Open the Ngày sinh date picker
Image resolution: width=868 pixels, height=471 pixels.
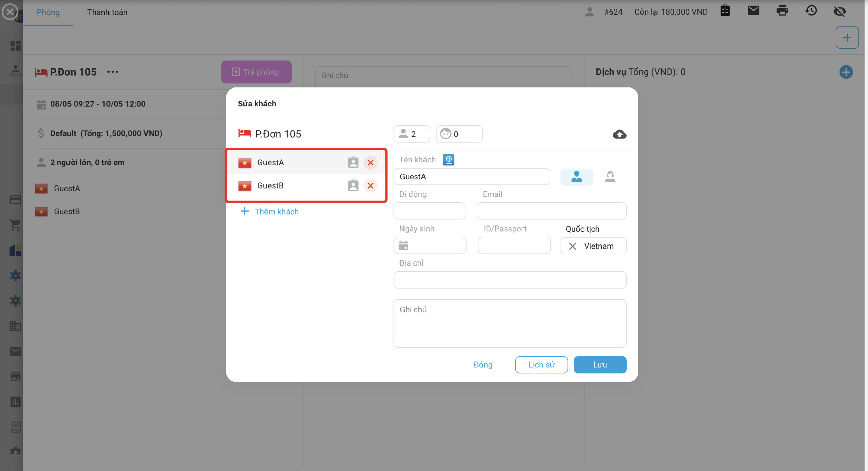tap(429, 246)
